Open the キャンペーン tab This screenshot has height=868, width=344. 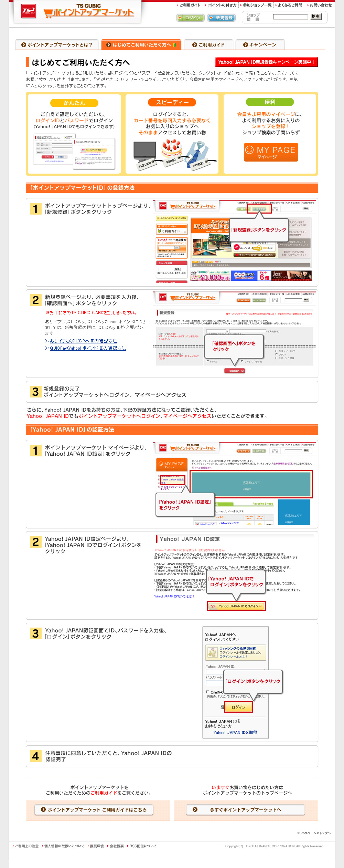click(260, 45)
